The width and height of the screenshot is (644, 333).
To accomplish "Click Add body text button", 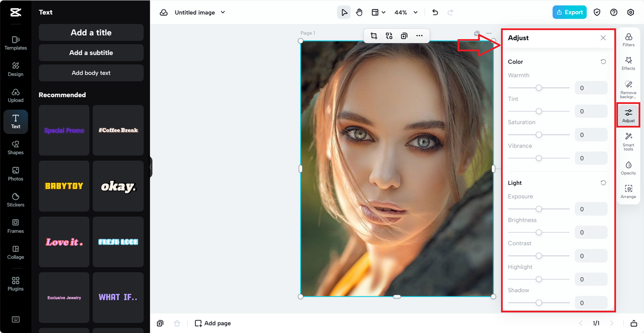I will click(x=91, y=73).
